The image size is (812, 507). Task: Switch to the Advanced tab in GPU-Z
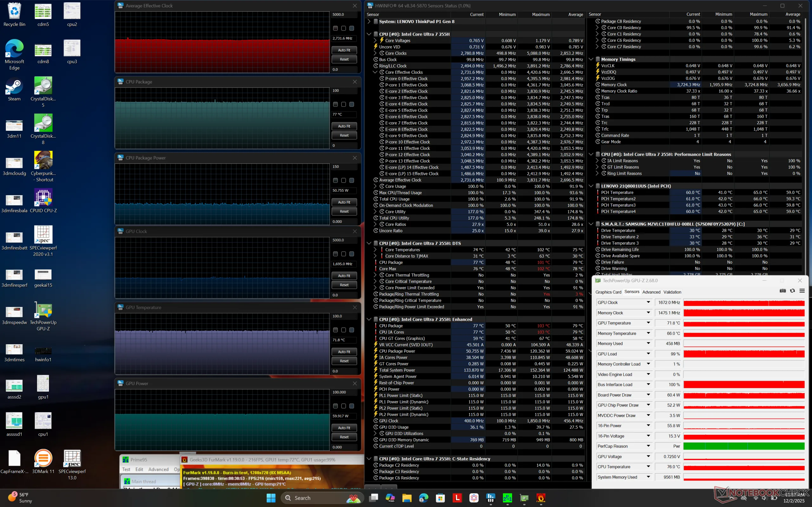pyautogui.click(x=651, y=292)
